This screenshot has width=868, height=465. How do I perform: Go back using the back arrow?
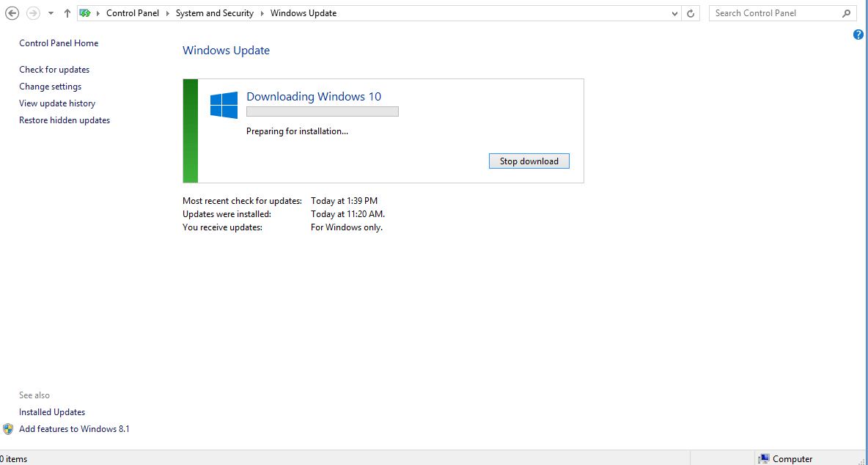pyautogui.click(x=12, y=12)
